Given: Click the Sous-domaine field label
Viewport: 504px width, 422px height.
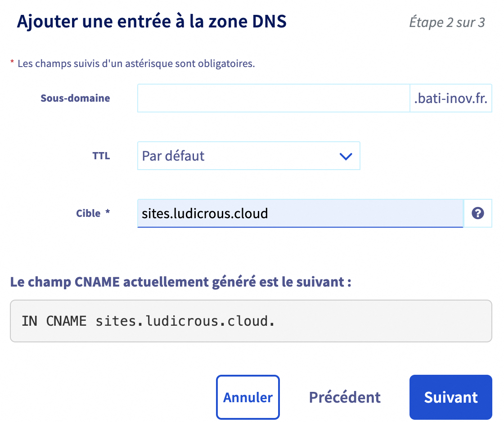Looking at the screenshot, I should (x=75, y=98).
